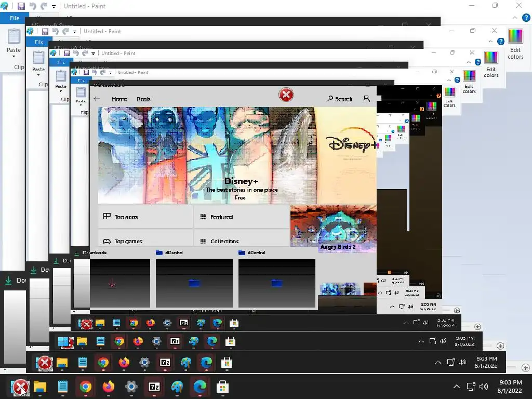Click the large red X error icon above the Store banner
Image resolution: width=532 pixels, height=399 pixels.
click(x=286, y=95)
